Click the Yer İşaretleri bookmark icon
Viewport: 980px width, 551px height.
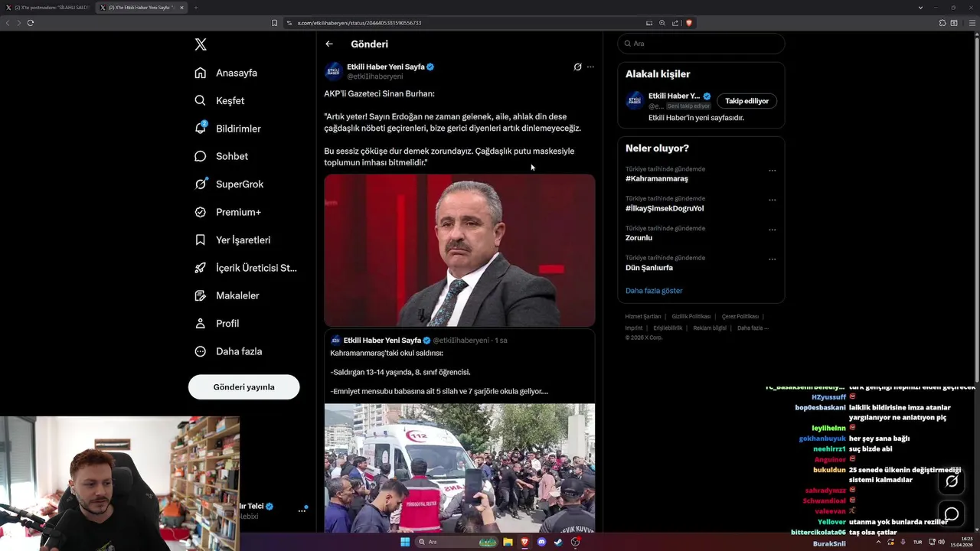[x=201, y=240]
